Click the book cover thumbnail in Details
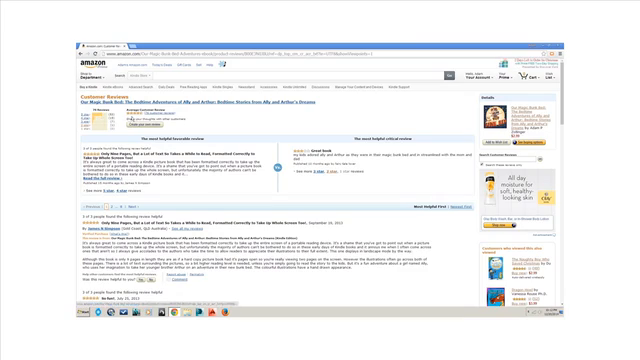Image resolution: width=640 pixels, height=360 pixels. (x=495, y=117)
